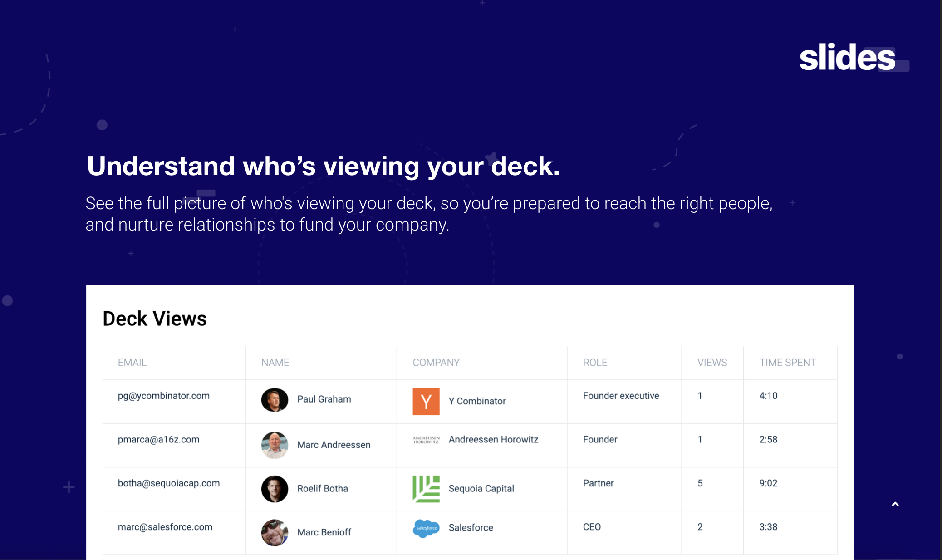Click the slides logo
The height and width of the screenshot is (560, 942).
point(854,58)
